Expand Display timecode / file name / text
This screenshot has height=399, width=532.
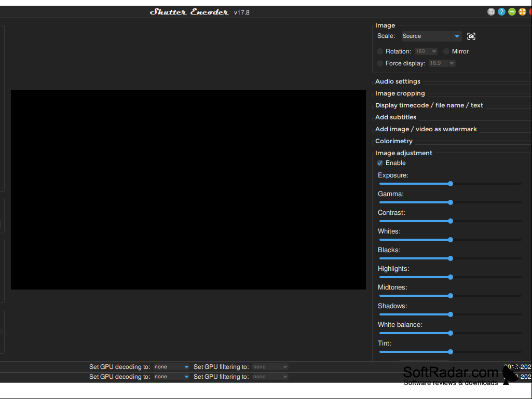point(429,105)
